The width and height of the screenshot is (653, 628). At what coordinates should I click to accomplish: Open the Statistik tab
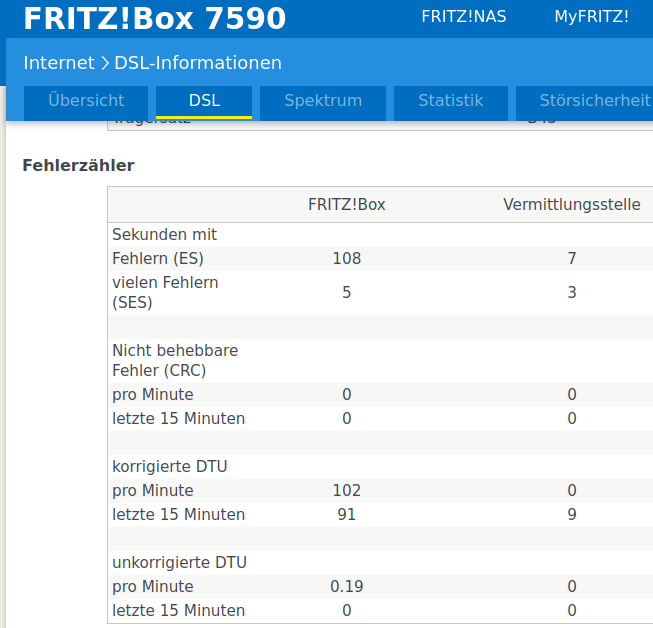tap(451, 103)
